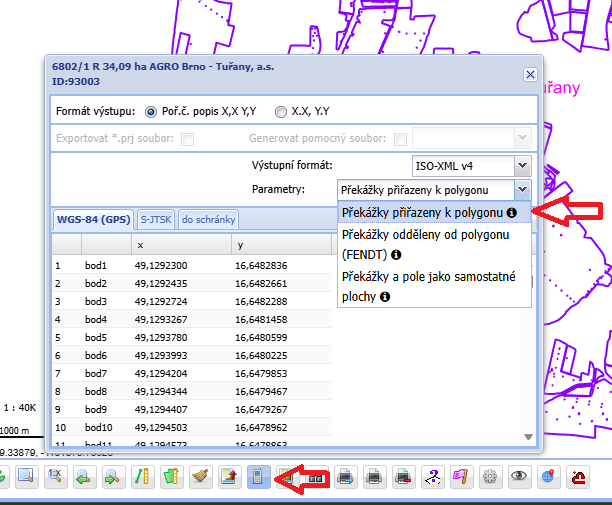The height and width of the screenshot is (505, 612).
Task: Click cell '49,1293780' in row bod5
Action: pyautogui.click(x=161, y=338)
